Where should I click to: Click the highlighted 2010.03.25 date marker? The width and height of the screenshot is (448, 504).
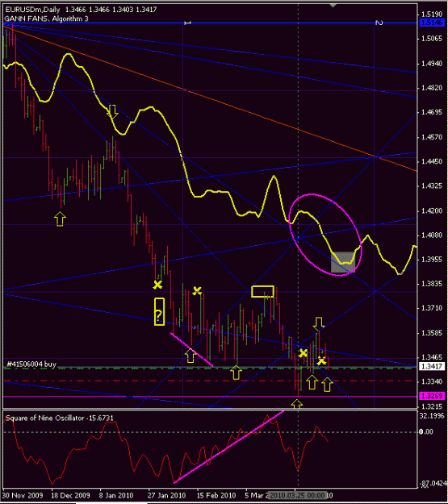coord(298,495)
